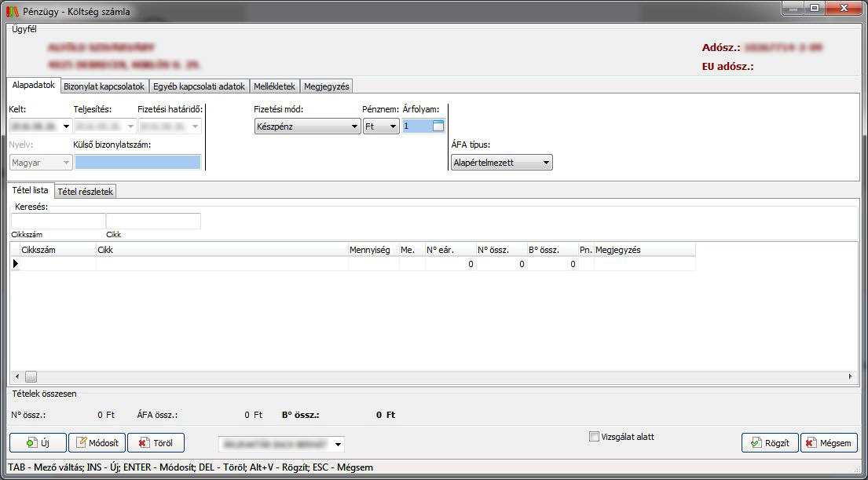Click the Módosít edit button
Viewport: 868px width, 480px height.
coord(97,443)
